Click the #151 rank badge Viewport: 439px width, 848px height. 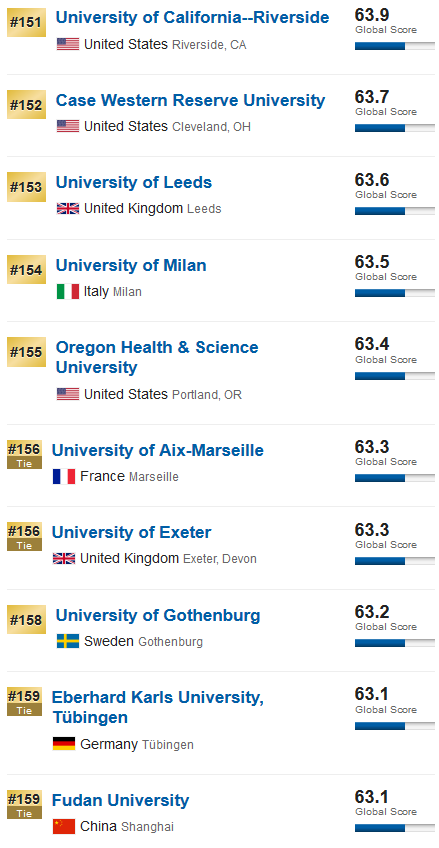(26, 22)
